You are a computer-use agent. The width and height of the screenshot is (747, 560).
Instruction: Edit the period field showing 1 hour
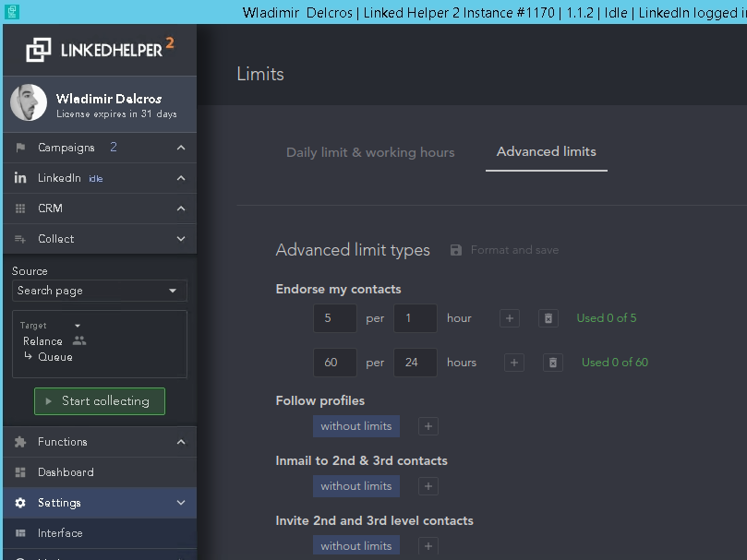(416, 318)
